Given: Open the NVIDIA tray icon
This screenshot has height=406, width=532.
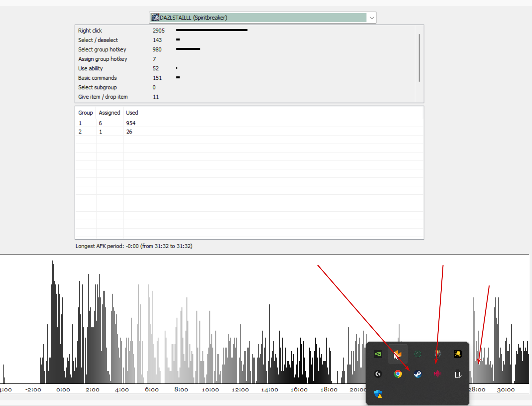Looking at the screenshot, I should [x=378, y=354].
